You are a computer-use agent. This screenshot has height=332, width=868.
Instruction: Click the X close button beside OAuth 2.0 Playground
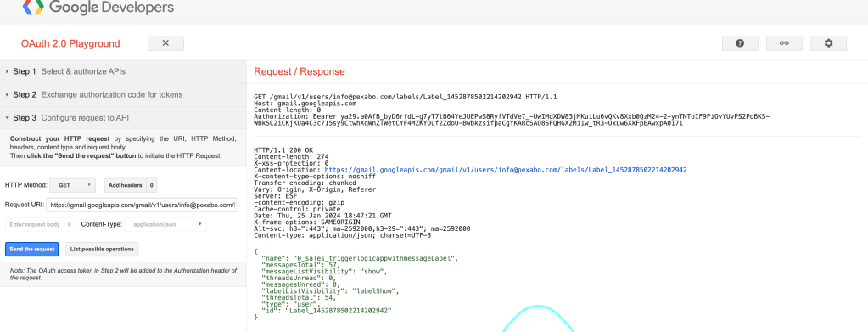pyautogui.click(x=165, y=43)
